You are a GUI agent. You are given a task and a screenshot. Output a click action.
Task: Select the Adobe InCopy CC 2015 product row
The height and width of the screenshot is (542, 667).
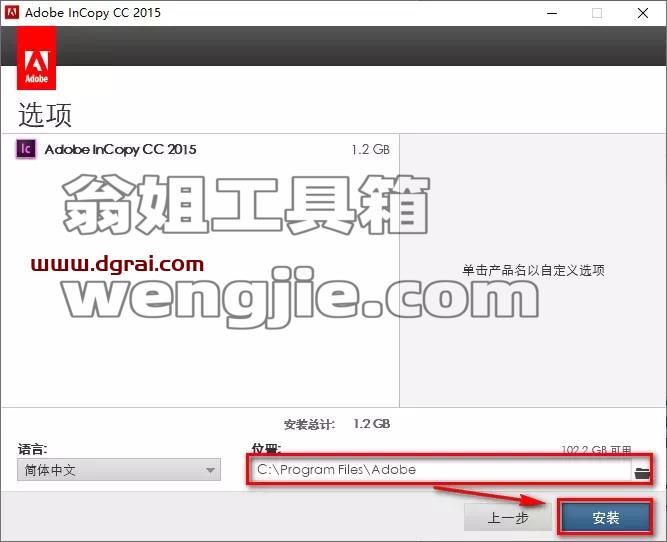click(200, 149)
